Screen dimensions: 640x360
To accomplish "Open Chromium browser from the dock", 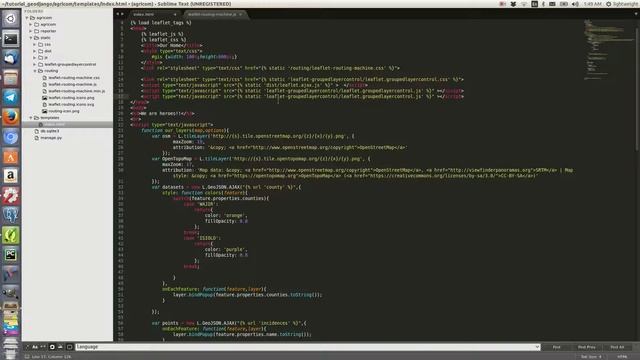I will tap(11, 137).
